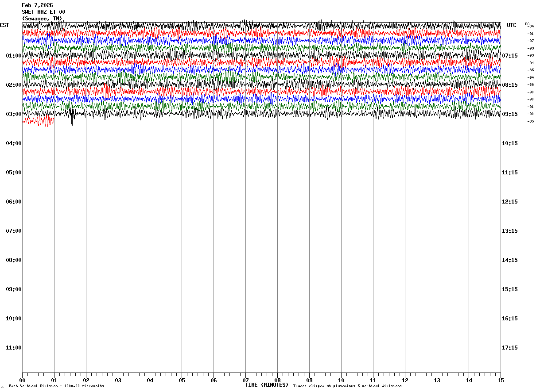Click the minute axis tick label '12'
Image resolution: width=536 pixels, height=392 pixels.
click(x=405, y=380)
